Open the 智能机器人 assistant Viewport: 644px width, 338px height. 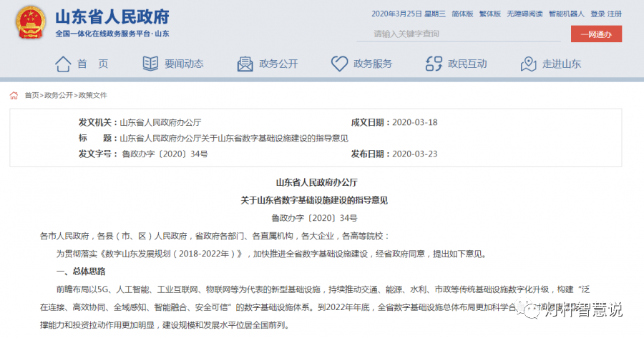pos(567,14)
